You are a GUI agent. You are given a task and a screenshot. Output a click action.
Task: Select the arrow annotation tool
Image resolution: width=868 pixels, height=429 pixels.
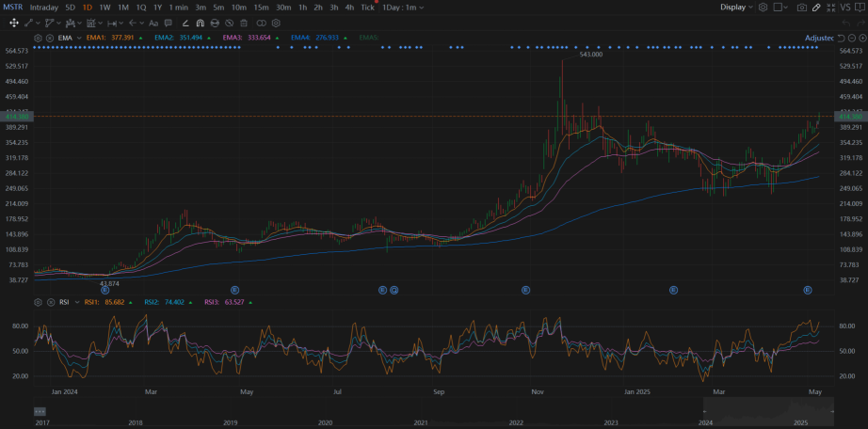133,24
